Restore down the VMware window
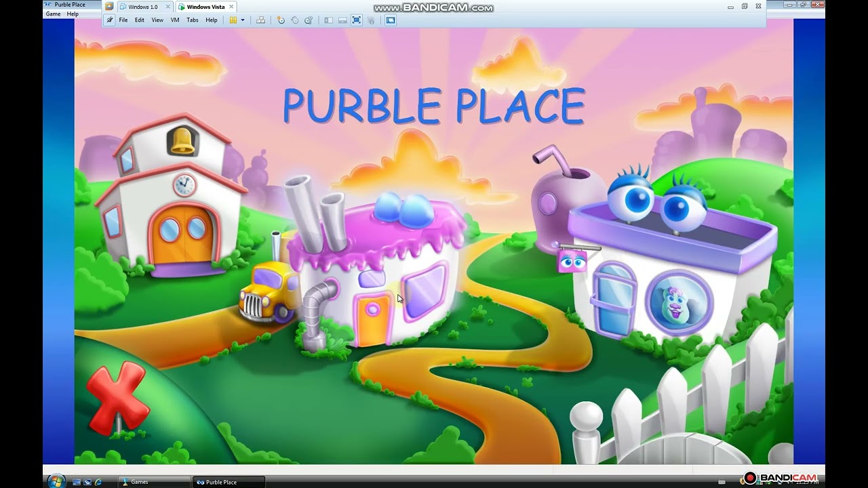The width and height of the screenshot is (868, 488). [745, 7]
